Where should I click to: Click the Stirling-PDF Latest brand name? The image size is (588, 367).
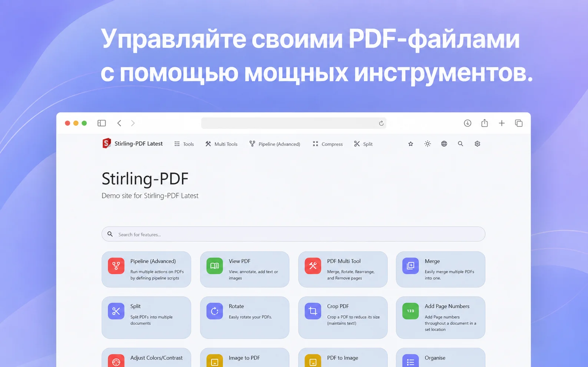(139, 144)
